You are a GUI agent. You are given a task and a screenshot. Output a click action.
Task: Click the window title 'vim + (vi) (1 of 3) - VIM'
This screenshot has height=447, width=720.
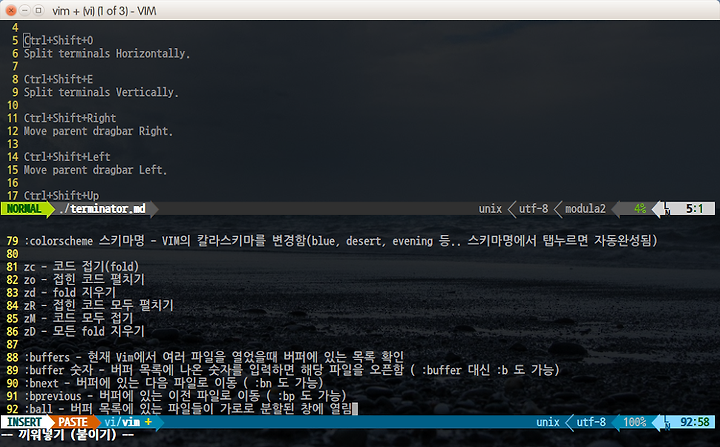[104, 11]
